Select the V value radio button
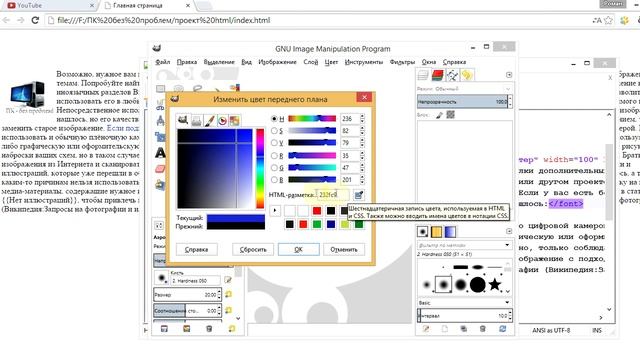640x360 pixels. pos(274,143)
